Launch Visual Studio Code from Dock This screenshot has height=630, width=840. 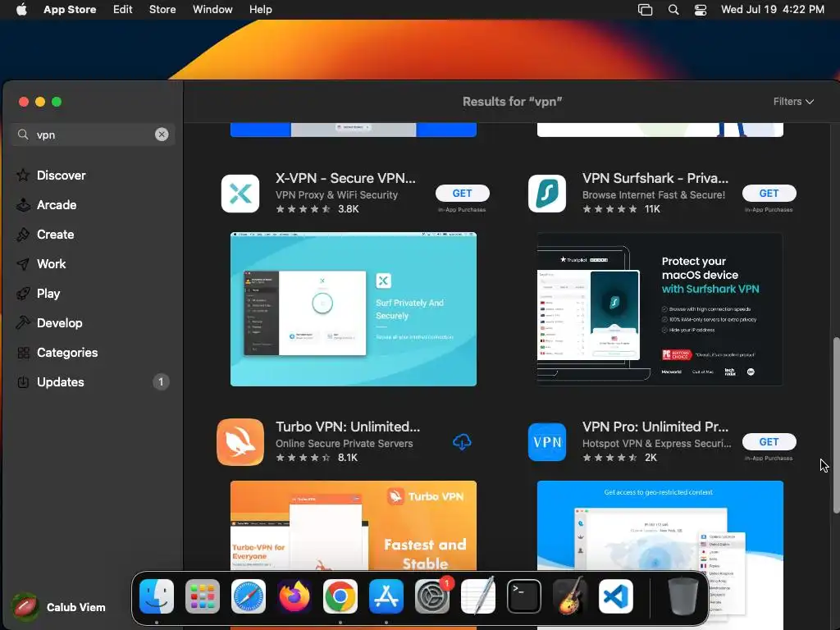[x=616, y=596]
